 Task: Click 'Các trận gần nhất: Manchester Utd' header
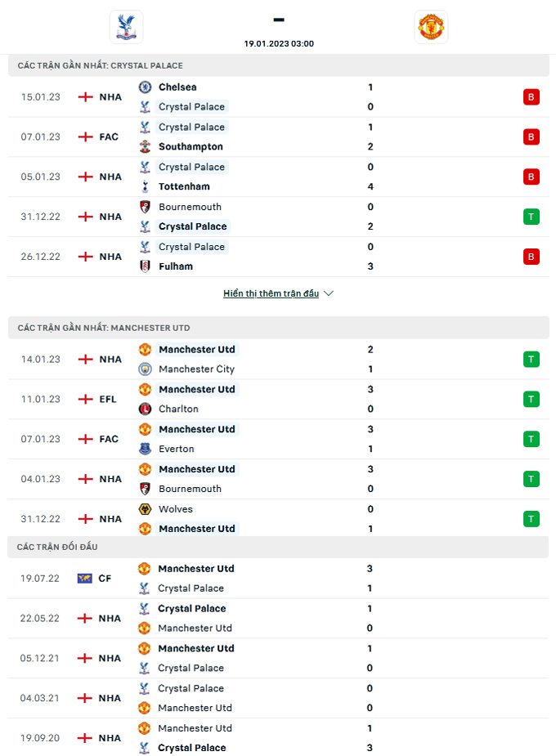click(104, 328)
